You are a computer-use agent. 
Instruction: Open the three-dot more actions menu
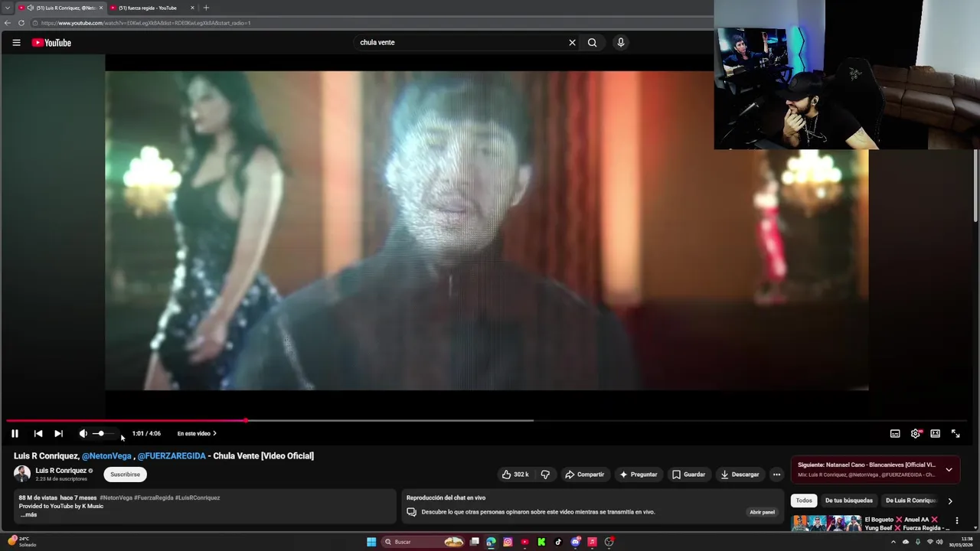(x=776, y=474)
